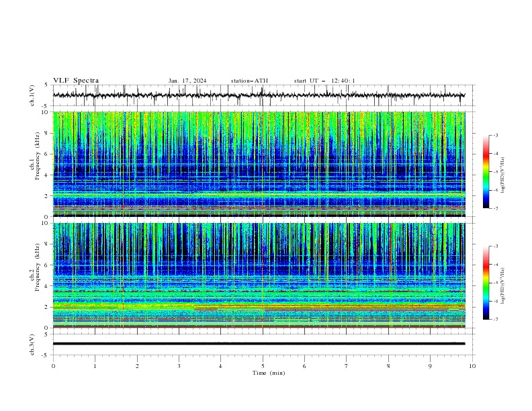The image size is (532, 411).
Task: Click the 'Time (min)' axis title
Action: tap(269, 373)
